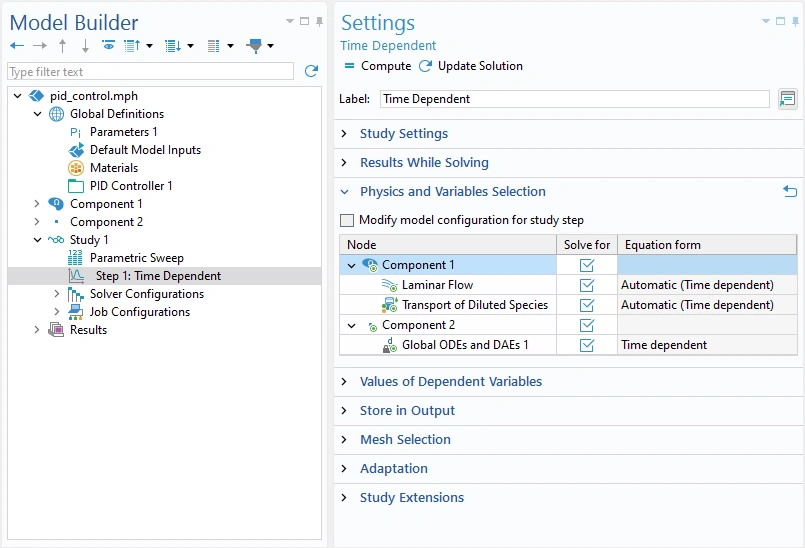Click the label properties icon next to Label field
Image resolution: width=805 pixels, height=548 pixels.
788,99
